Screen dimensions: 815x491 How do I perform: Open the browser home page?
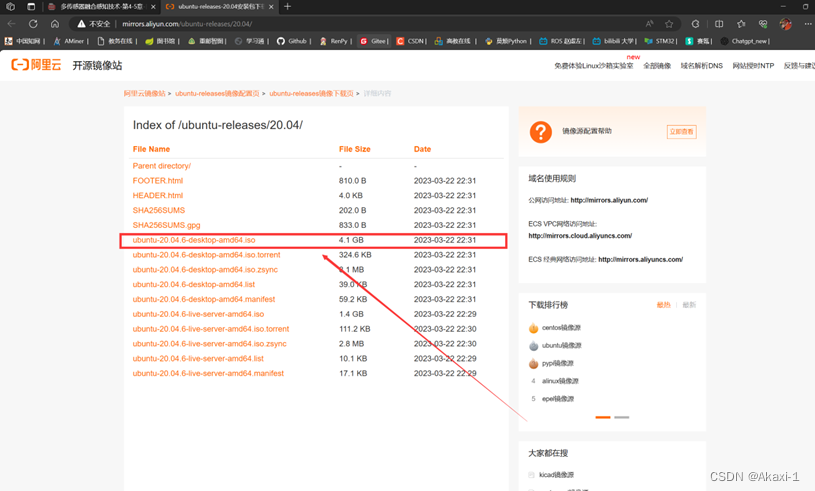tap(55, 24)
